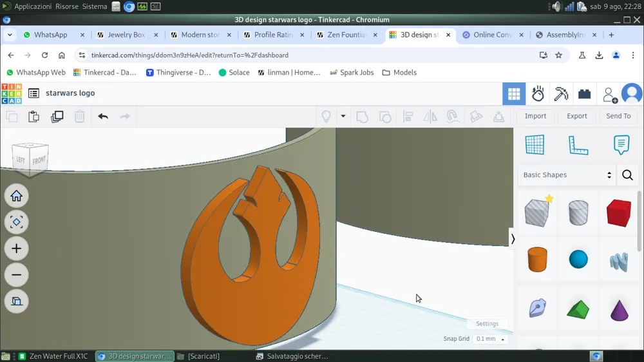Click the starwars logo design name

click(70, 93)
